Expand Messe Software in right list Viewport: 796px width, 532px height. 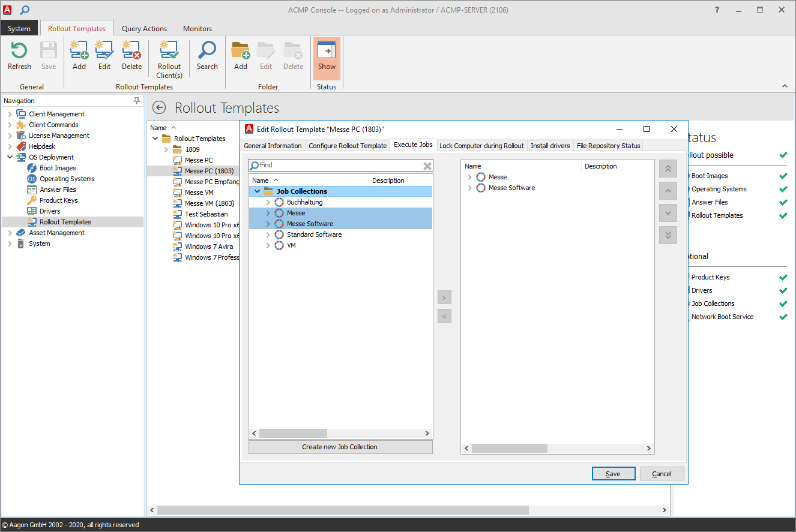point(469,188)
